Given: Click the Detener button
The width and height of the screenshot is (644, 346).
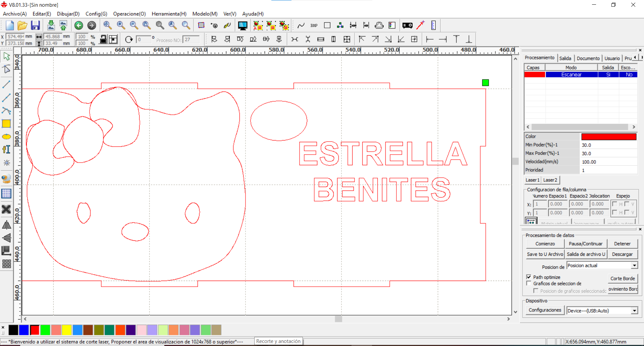Looking at the screenshot, I should pyautogui.click(x=622, y=244).
